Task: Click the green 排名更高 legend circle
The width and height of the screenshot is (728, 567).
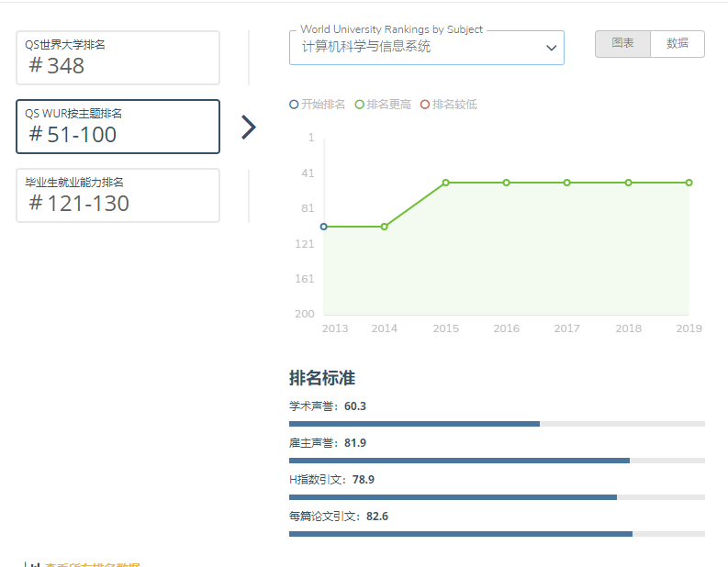Action: [x=359, y=105]
